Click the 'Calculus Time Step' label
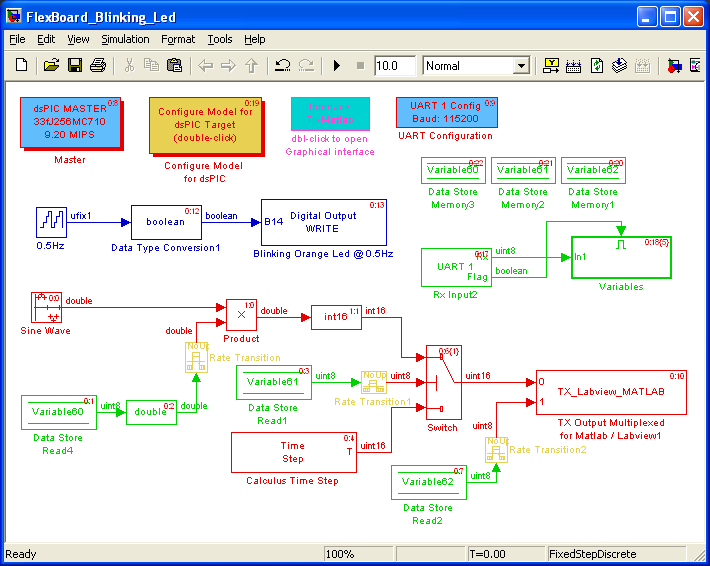Viewport: 710px width, 566px height. [x=293, y=481]
